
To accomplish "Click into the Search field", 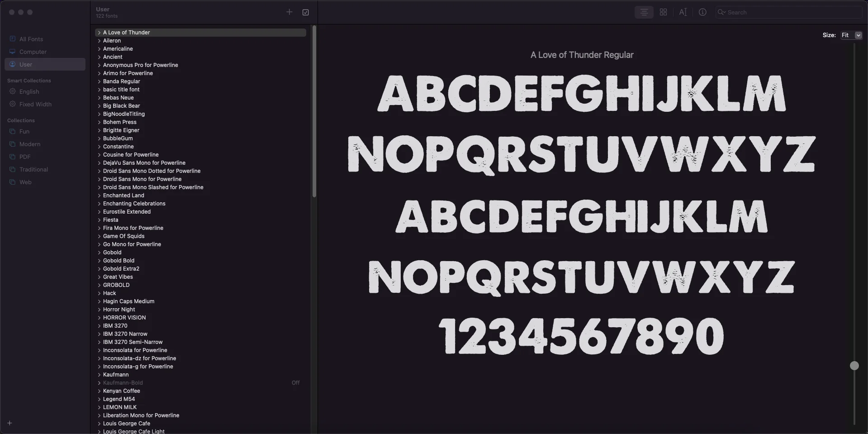I will pyautogui.click(x=789, y=12).
